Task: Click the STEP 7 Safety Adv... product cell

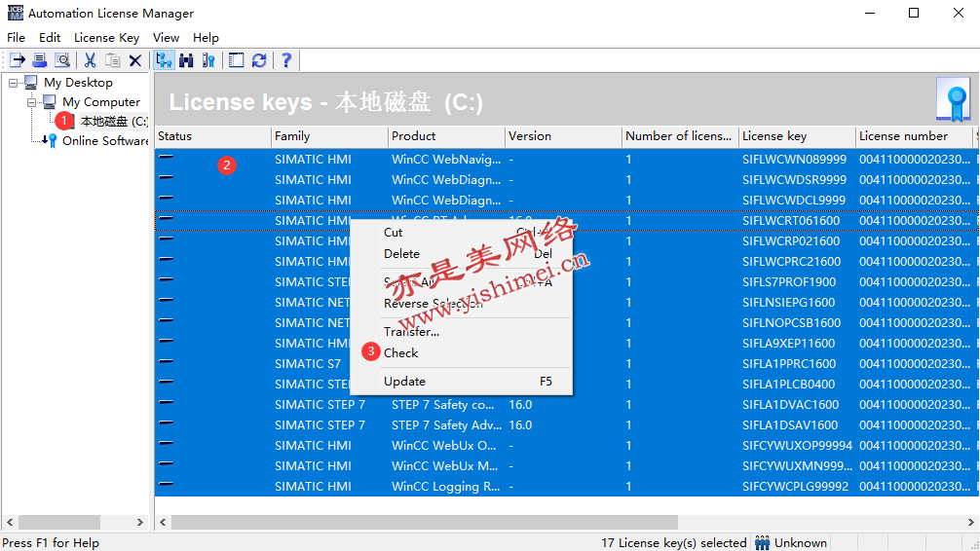Action: click(446, 425)
